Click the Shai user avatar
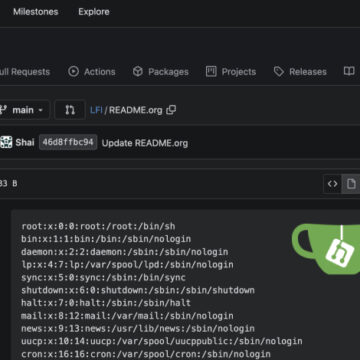360x360 pixels. [x=6, y=142]
